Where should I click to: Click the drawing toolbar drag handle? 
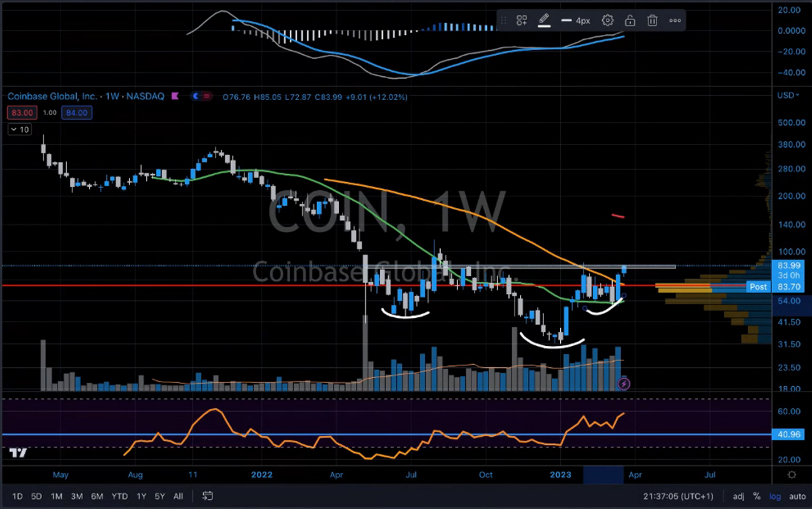(x=503, y=21)
